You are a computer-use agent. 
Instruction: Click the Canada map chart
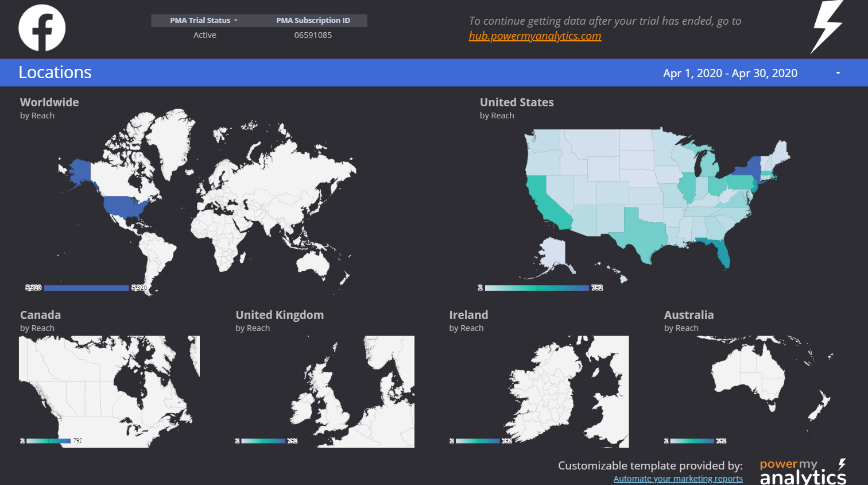(x=109, y=391)
